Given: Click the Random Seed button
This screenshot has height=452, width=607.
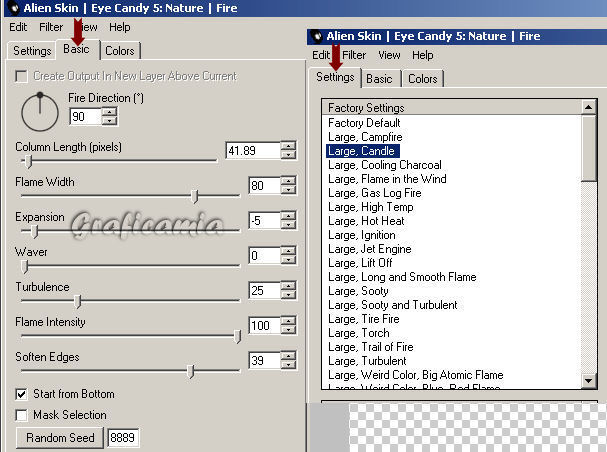Looking at the screenshot, I should (60, 438).
